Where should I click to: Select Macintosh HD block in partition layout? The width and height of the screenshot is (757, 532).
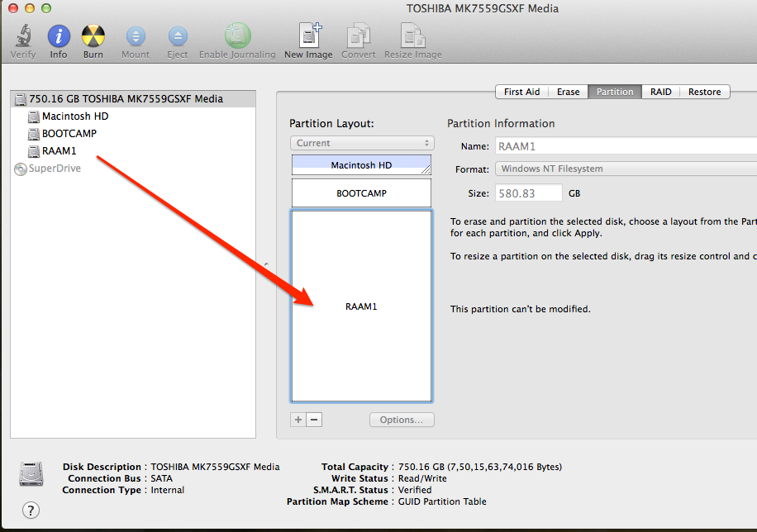pos(361,165)
